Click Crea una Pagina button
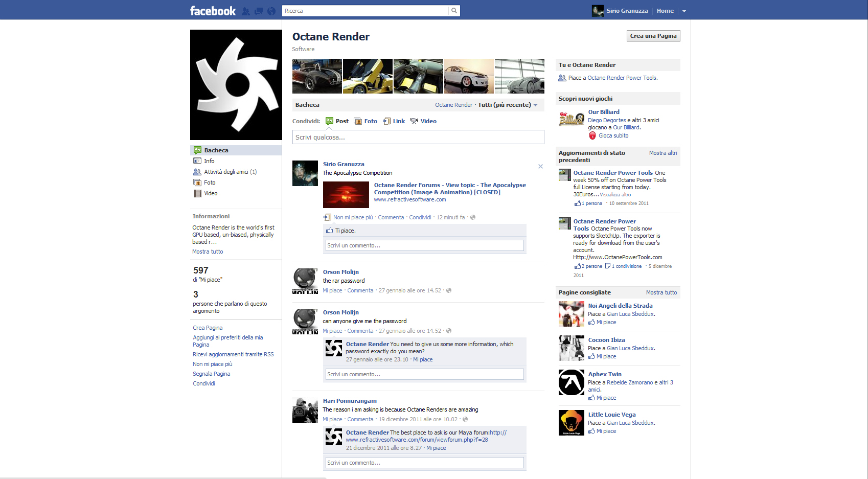This screenshot has height=479, width=868. click(x=653, y=36)
